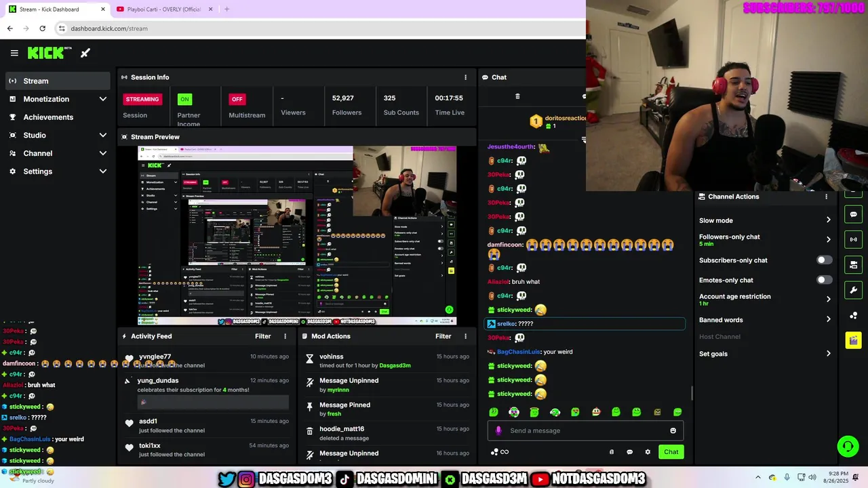The width and height of the screenshot is (868, 488).
Task: Click the rocket icon beside KICK logo
Action: (85, 53)
